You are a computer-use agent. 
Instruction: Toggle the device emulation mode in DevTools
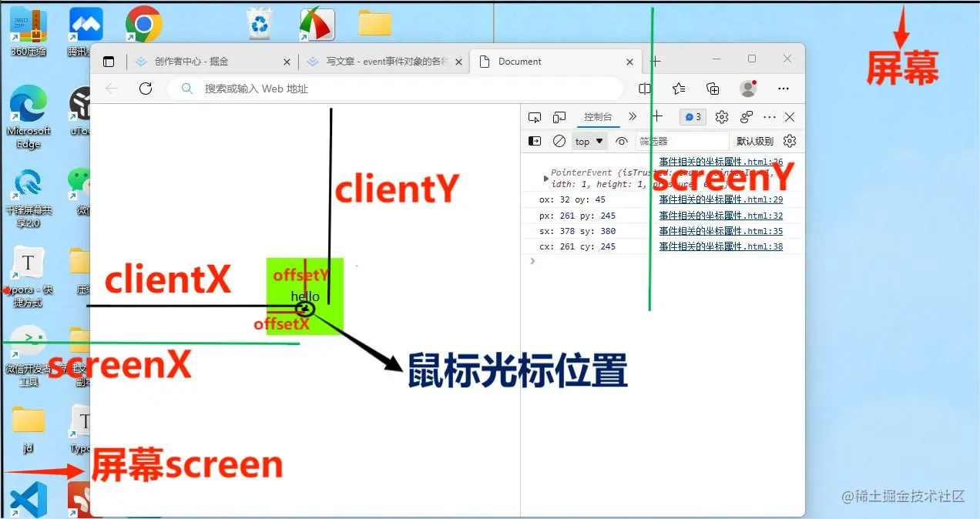pos(558,117)
